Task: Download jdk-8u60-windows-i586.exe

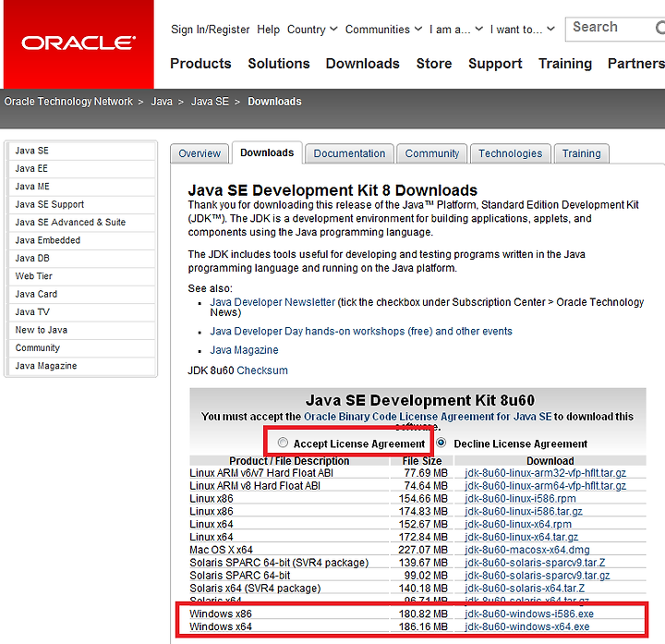Action: click(x=529, y=614)
